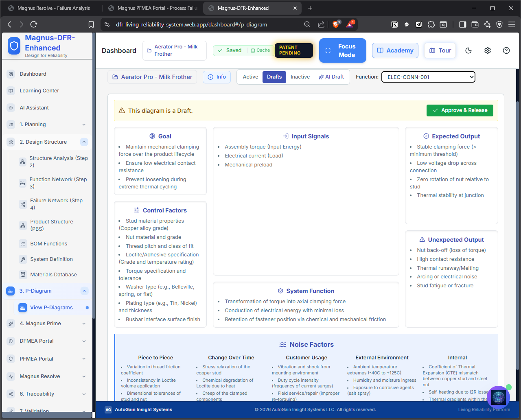The height and width of the screenshot is (420, 521).
Task: Click the Materials Database sidebar icon
Action: click(23, 275)
